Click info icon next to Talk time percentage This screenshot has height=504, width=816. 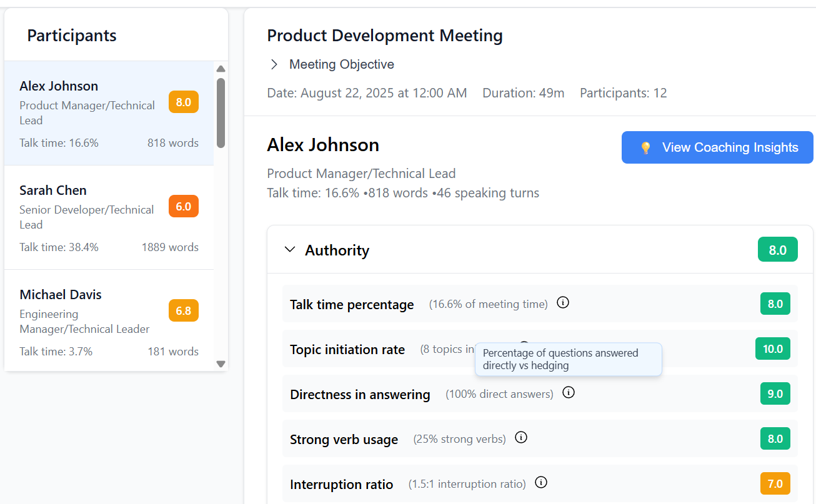[563, 303]
